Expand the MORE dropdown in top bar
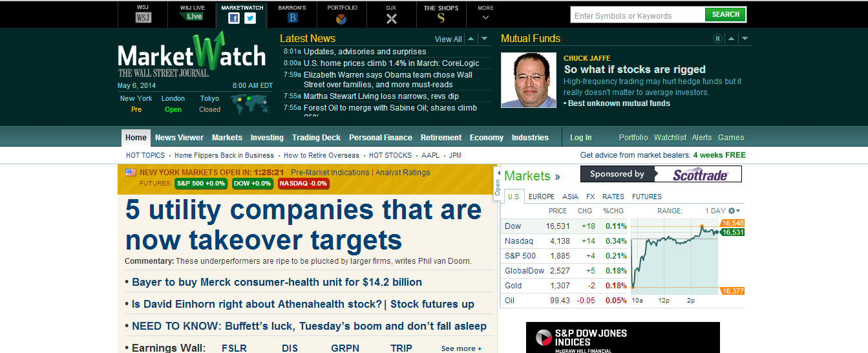The height and width of the screenshot is (353, 868). click(x=485, y=13)
